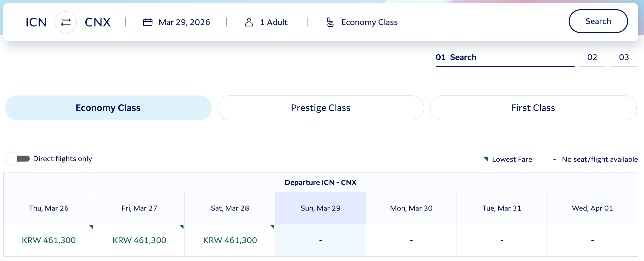The width and height of the screenshot is (644, 261).
Task: Select the KRW 461,300 fare under Thu Mar 26
Action: click(x=49, y=240)
